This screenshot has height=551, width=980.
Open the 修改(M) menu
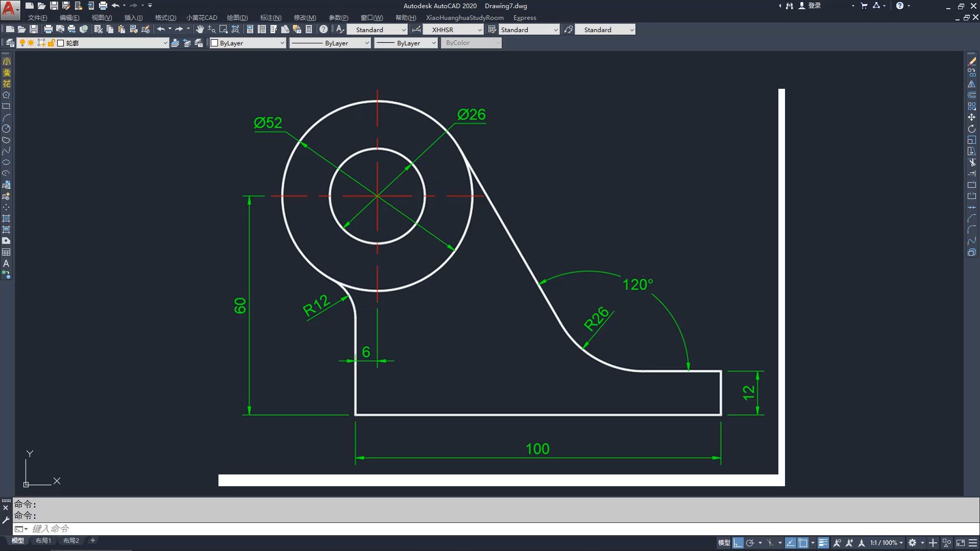tap(305, 17)
